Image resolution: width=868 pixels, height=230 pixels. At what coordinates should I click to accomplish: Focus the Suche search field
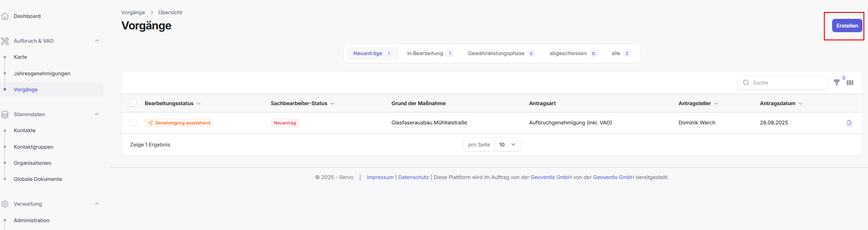pos(787,83)
